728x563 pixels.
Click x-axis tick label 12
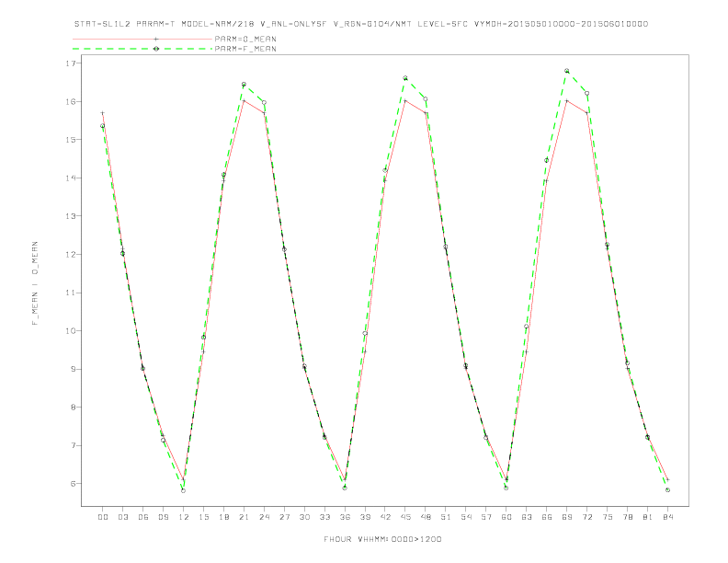tap(184, 517)
